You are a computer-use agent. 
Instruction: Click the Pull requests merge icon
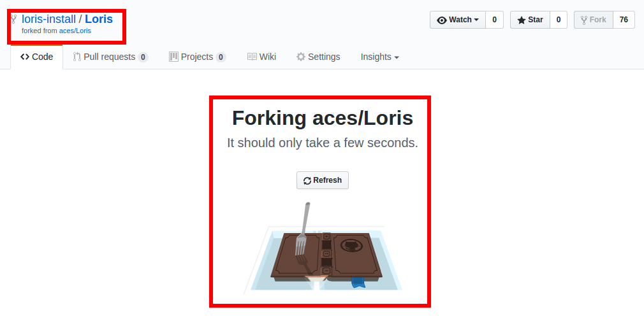click(x=77, y=57)
